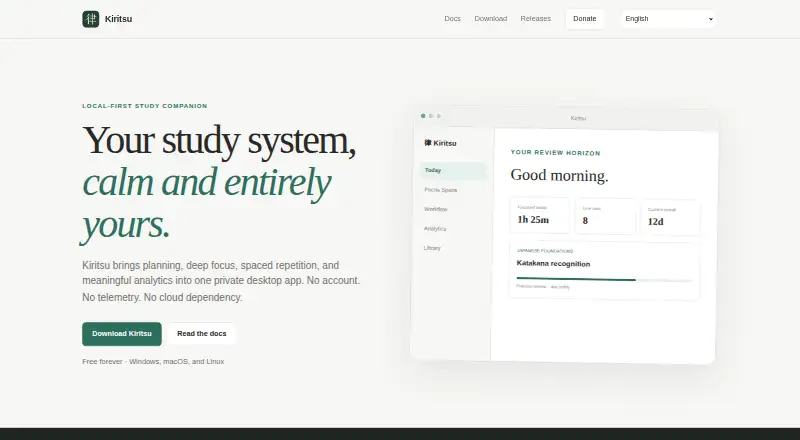
Task: Open the Docs nav link
Action: 453,18
